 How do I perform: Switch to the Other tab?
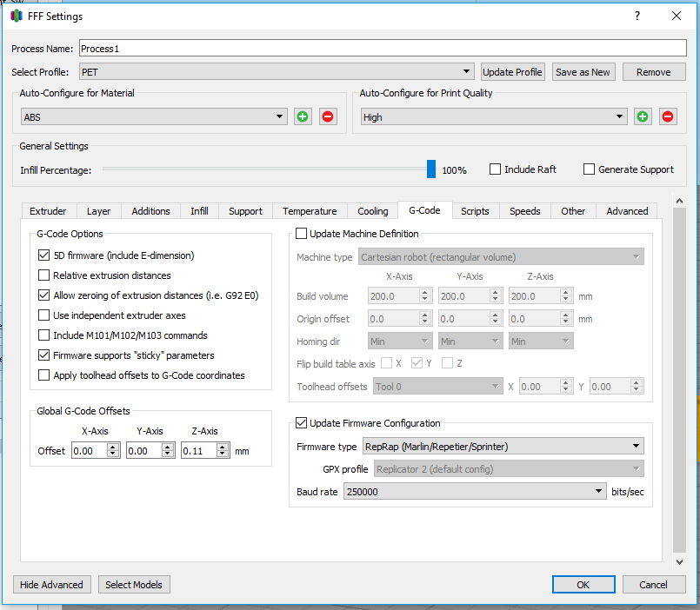pyautogui.click(x=573, y=211)
